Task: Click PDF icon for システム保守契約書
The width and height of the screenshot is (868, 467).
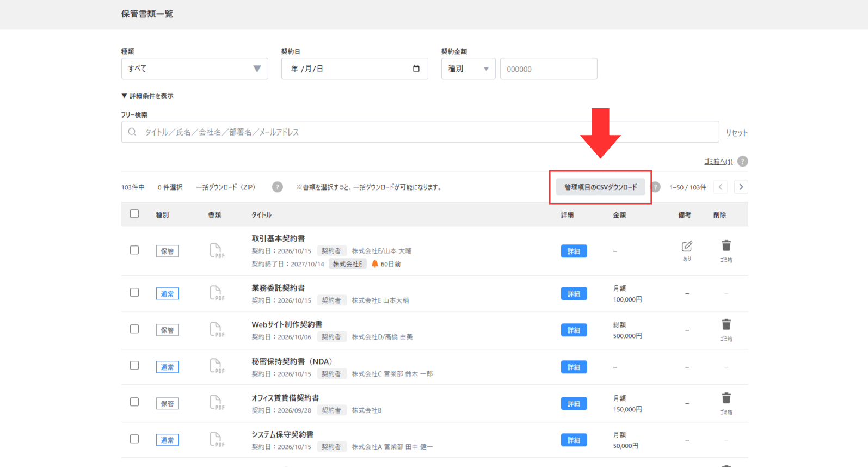Action: click(217, 439)
